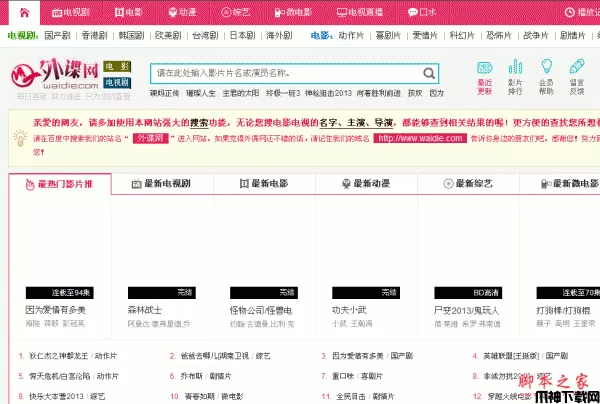Click the 外课网 red label in notice
The height and width of the screenshot is (404, 600).
click(x=151, y=138)
